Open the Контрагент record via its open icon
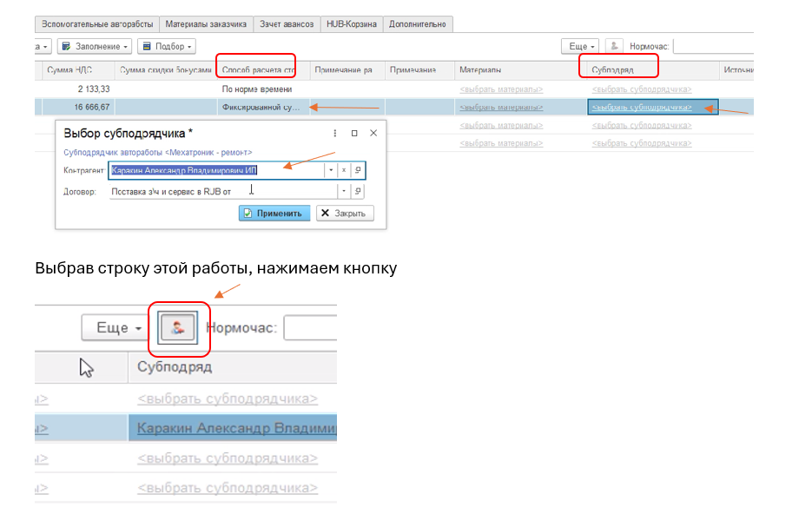Screen dimensions: 812x520 [357, 170]
